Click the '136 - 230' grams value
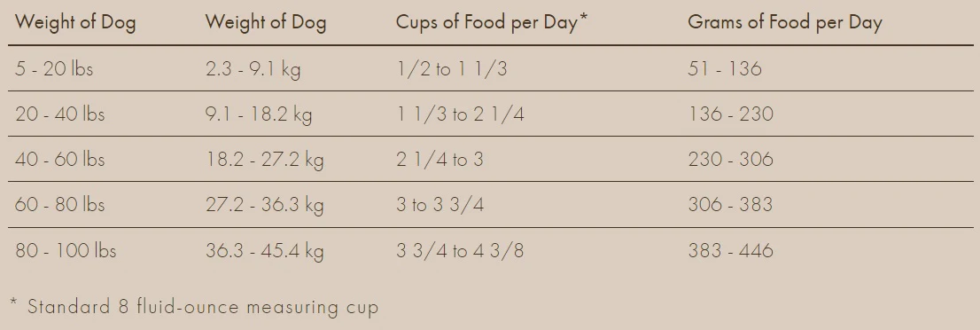The height and width of the screenshot is (330, 980). 731,114
